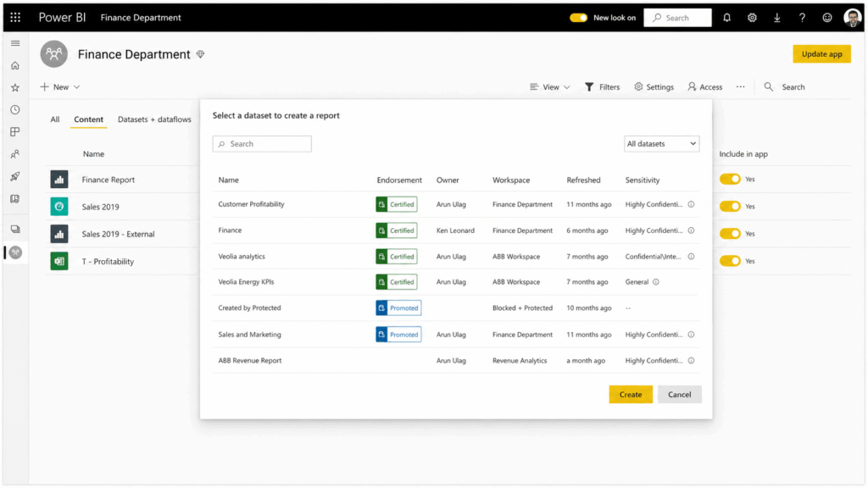This screenshot has height=488, width=868.
Task: Expand the New dropdown
Action: pyautogui.click(x=60, y=87)
